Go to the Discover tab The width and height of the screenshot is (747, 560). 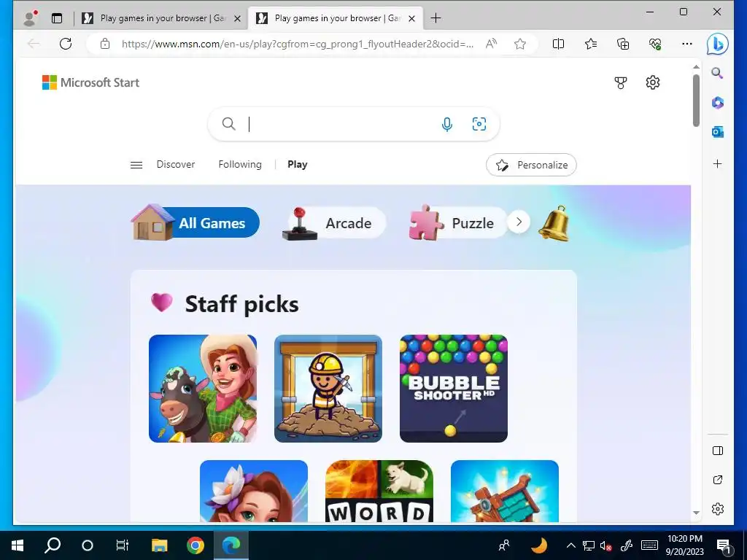176,164
